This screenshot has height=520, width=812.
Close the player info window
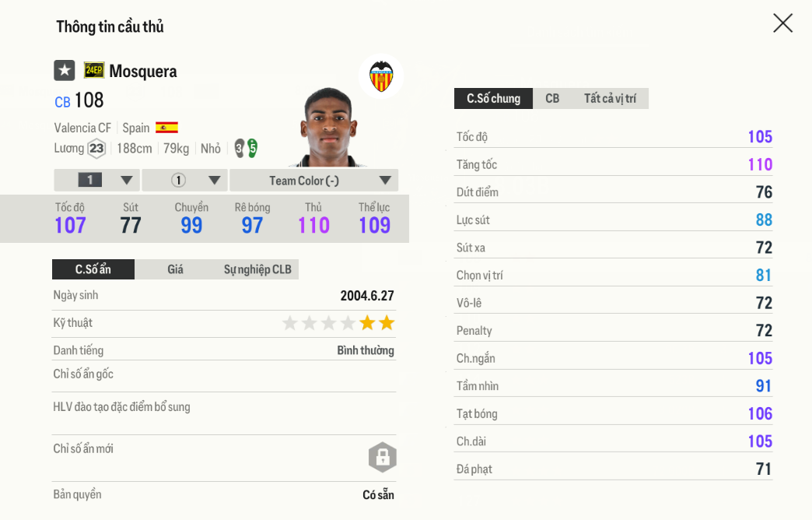tap(782, 23)
